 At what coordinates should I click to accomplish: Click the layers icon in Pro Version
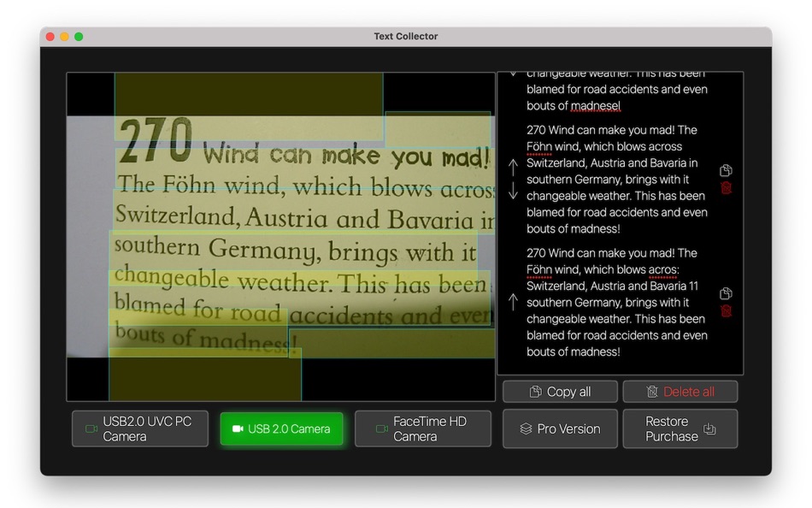click(x=527, y=428)
